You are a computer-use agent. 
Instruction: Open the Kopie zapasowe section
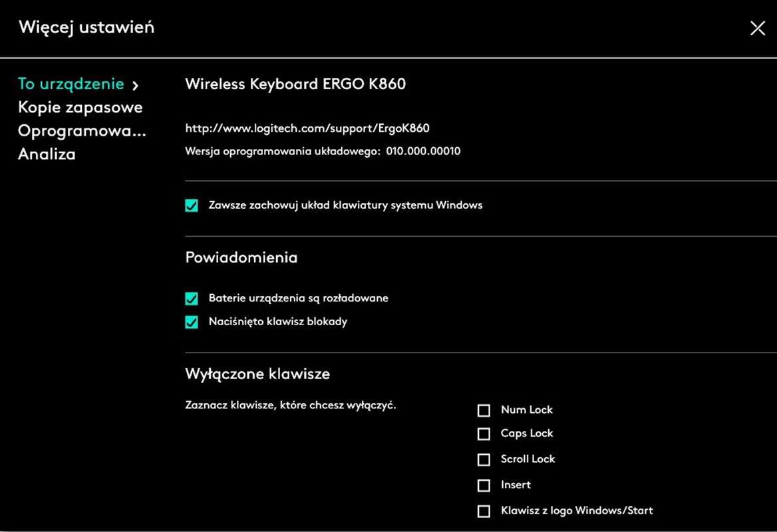click(x=80, y=107)
